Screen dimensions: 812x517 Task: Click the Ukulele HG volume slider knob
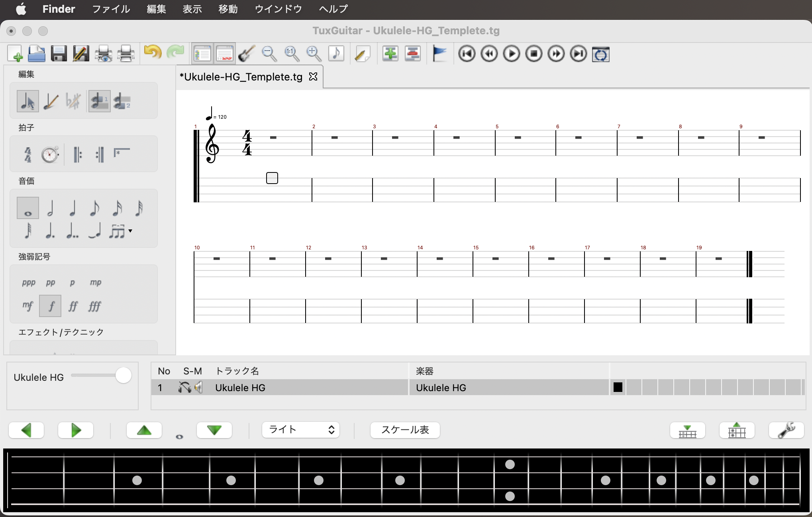coord(124,376)
